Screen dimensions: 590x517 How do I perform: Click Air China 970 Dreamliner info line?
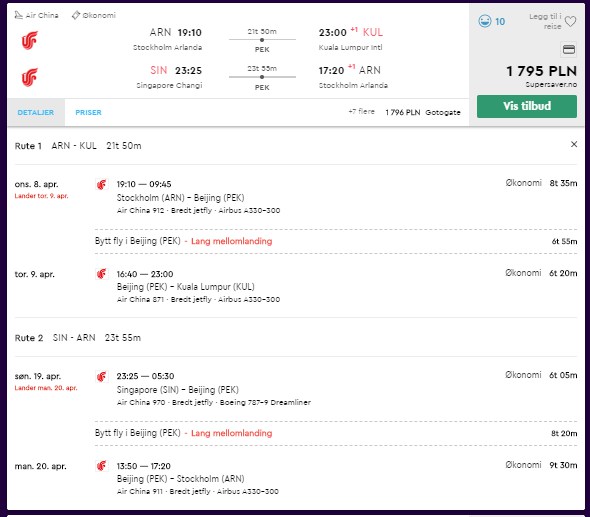[x=214, y=402]
